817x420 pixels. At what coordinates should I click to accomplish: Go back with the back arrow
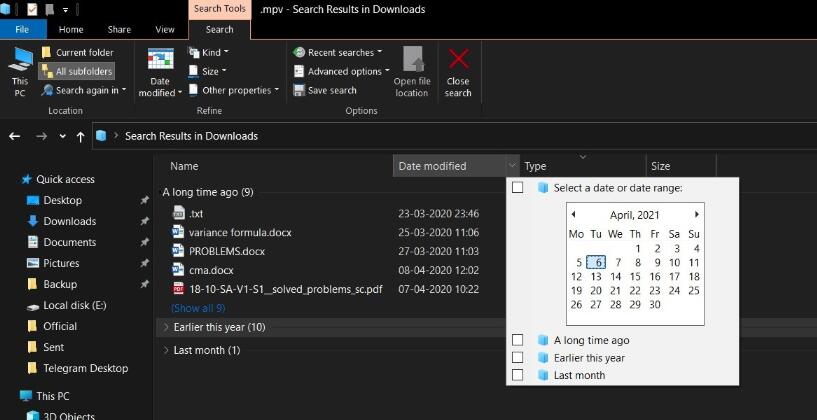pos(15,136)
